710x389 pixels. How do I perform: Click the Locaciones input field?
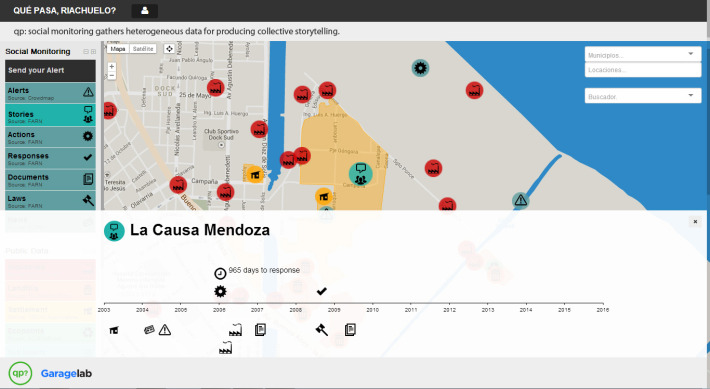(643, 70)
